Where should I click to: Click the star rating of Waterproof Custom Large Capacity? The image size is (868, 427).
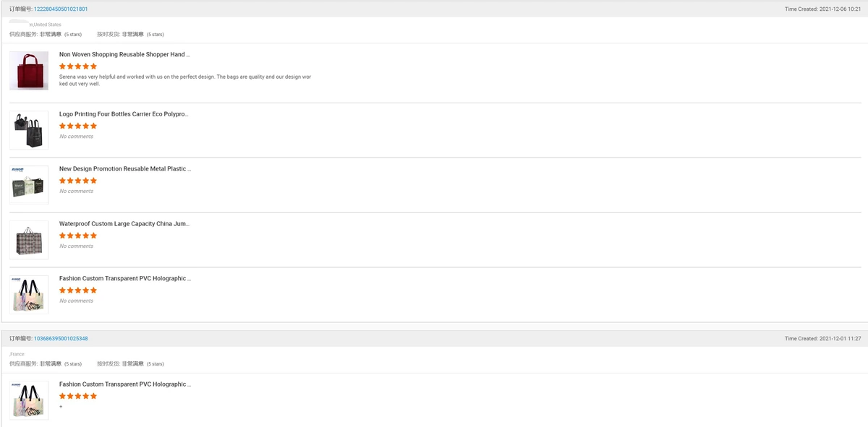78,236
